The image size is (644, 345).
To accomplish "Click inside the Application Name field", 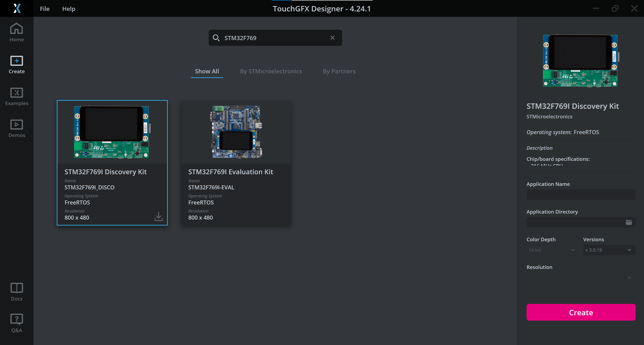I will pyautogui.click(x=580, y=194).
